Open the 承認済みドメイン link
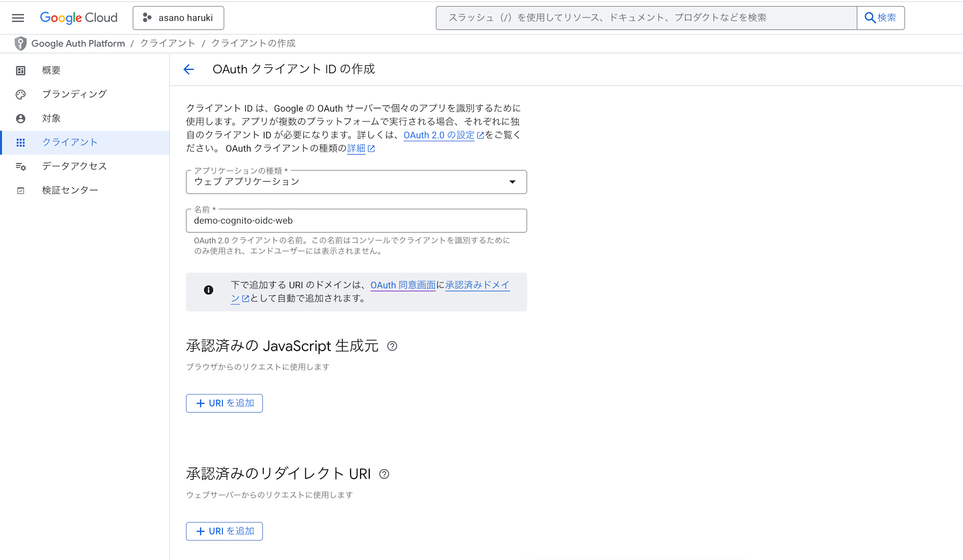Viewport: 963px width, 560px height. pyautogui.click(x=477, y=285)
